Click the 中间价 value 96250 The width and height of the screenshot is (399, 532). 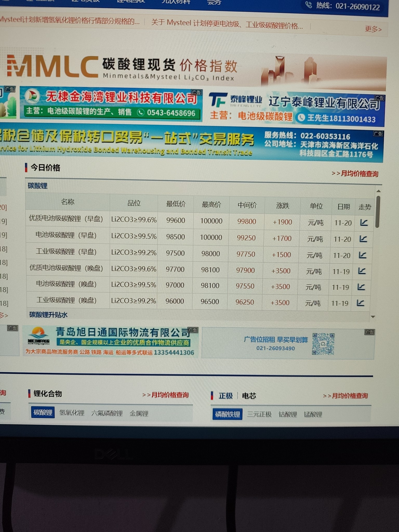245,302
